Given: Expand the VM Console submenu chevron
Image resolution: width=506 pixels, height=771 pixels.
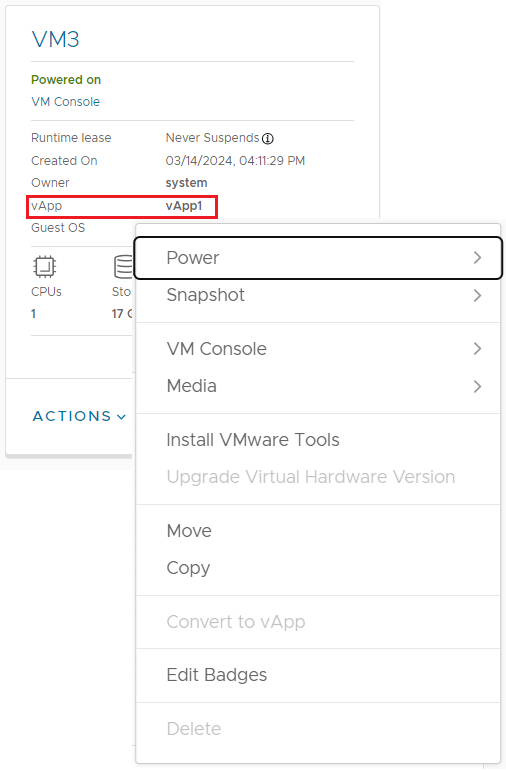Looking at the screenshot, I should (x=477, y=349).
